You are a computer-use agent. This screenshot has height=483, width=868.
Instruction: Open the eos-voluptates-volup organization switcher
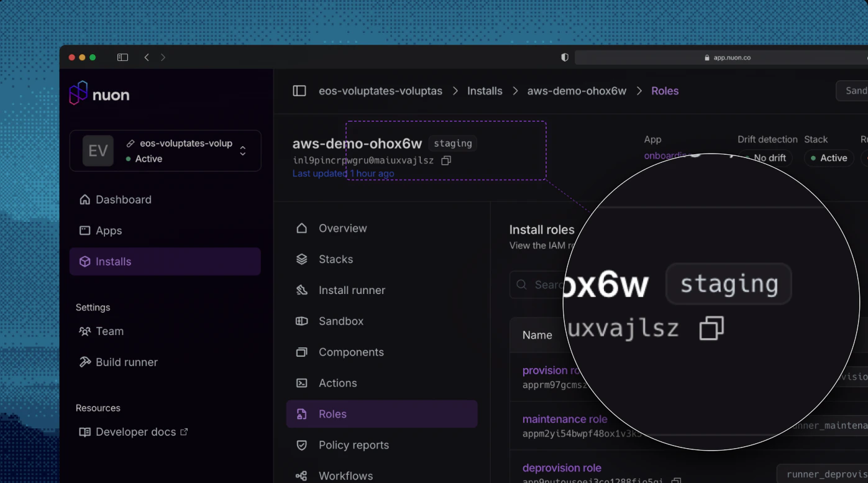tap(165, 150)
